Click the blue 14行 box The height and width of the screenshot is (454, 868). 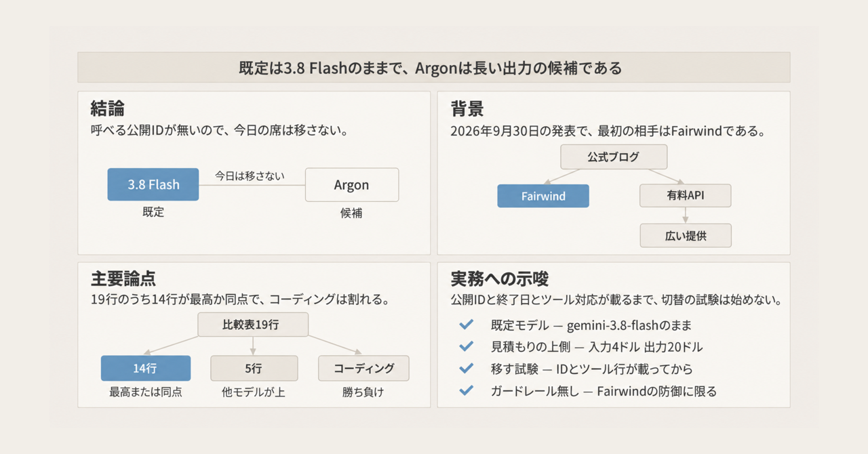point(146,368)
